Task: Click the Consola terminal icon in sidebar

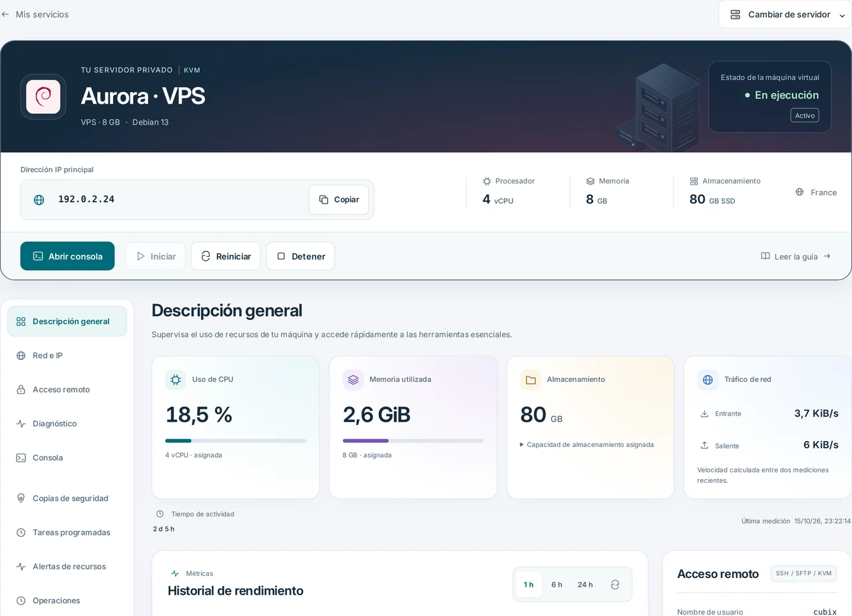Action: tap(21, 458)
